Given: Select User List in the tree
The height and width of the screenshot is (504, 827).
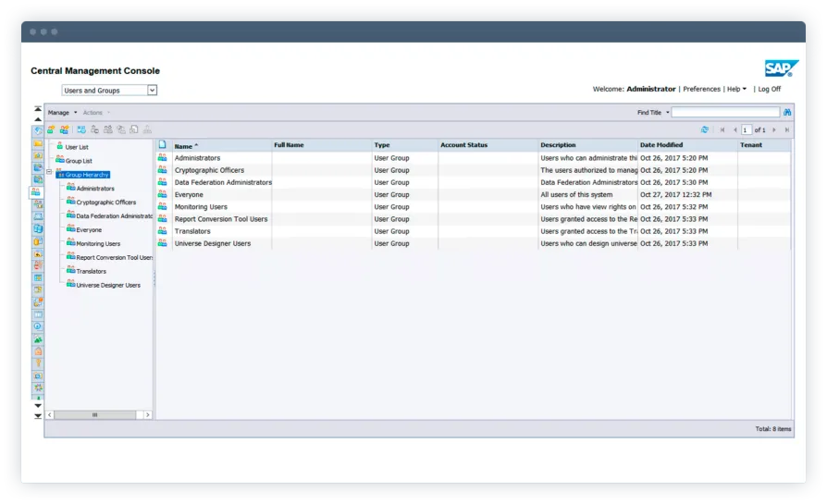Looking at the screenshot, I should [x=77, y=147].
